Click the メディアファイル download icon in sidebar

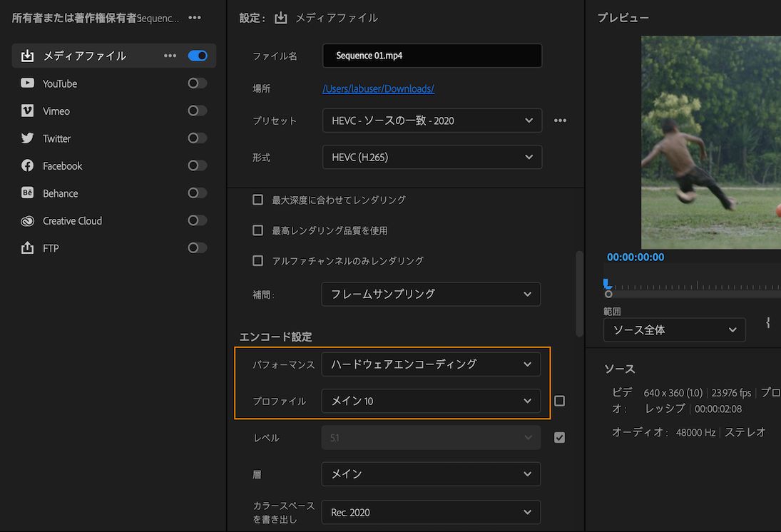pos(27,56)
